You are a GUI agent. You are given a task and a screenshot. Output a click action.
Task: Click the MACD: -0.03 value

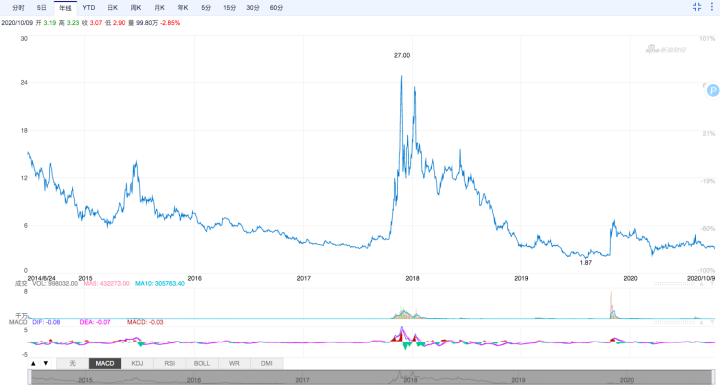[145, 322]
